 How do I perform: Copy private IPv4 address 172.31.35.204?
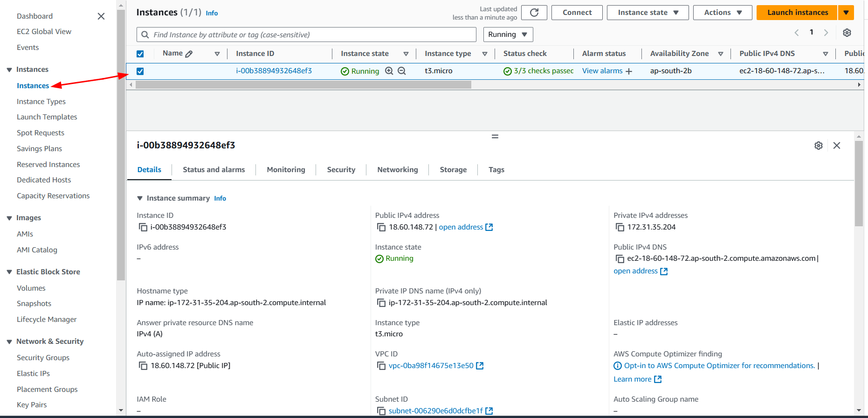click(620, 227)
